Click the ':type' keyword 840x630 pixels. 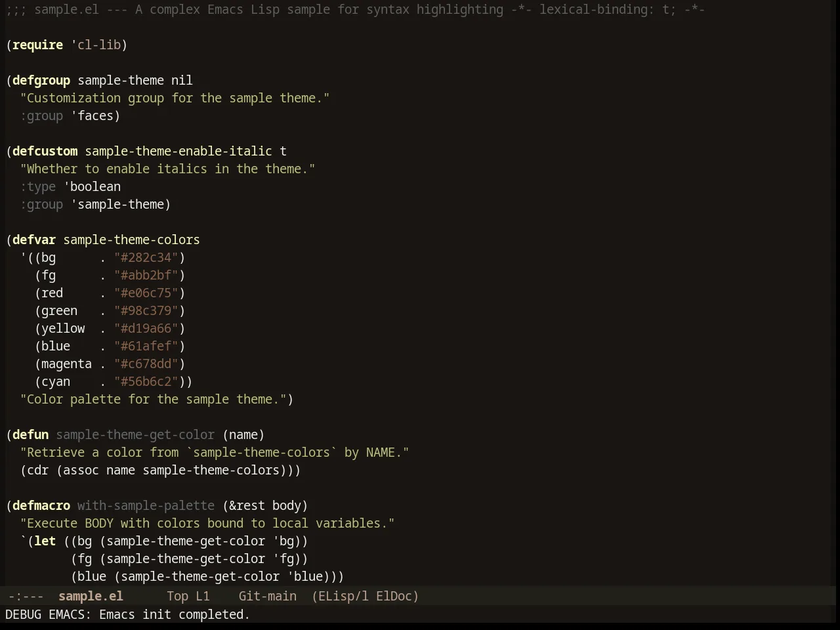[x=38, y=187]
